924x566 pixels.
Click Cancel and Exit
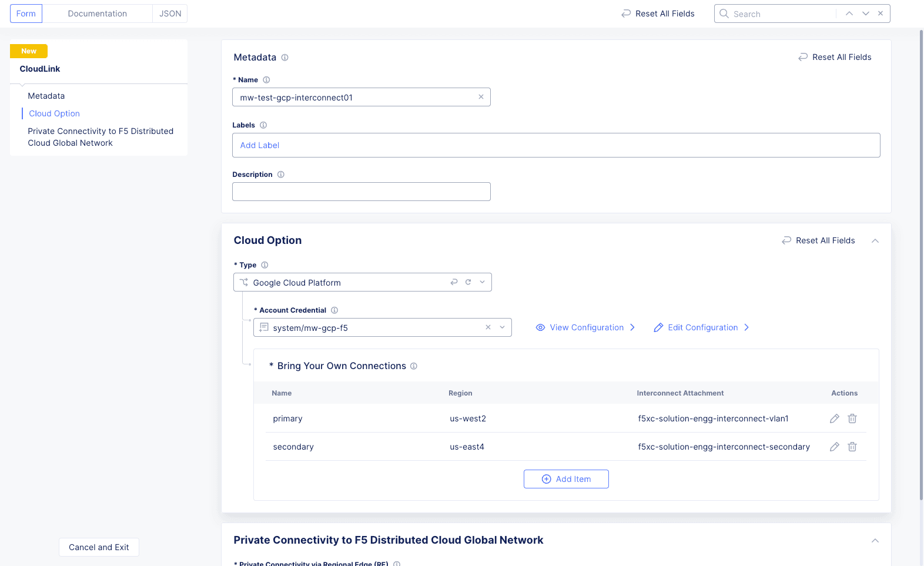99,547
